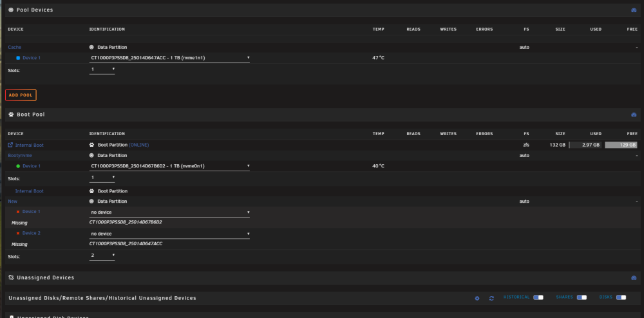Click the 132 GB size value

[x=557, y=145]
